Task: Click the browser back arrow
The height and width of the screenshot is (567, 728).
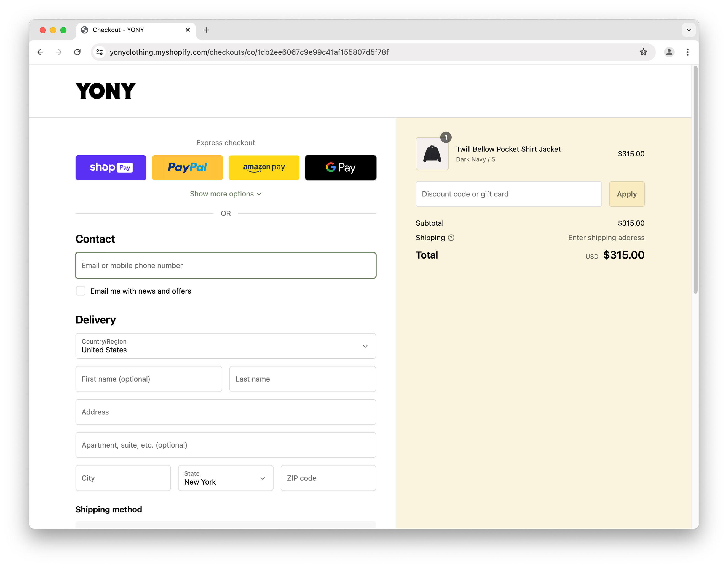Action: tap(40, 52)
